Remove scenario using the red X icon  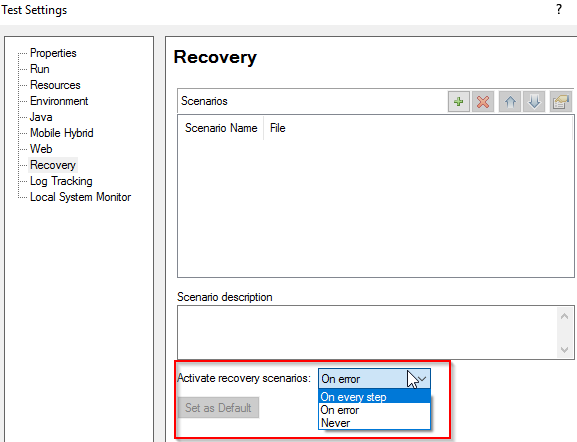[x=483, y=102]
